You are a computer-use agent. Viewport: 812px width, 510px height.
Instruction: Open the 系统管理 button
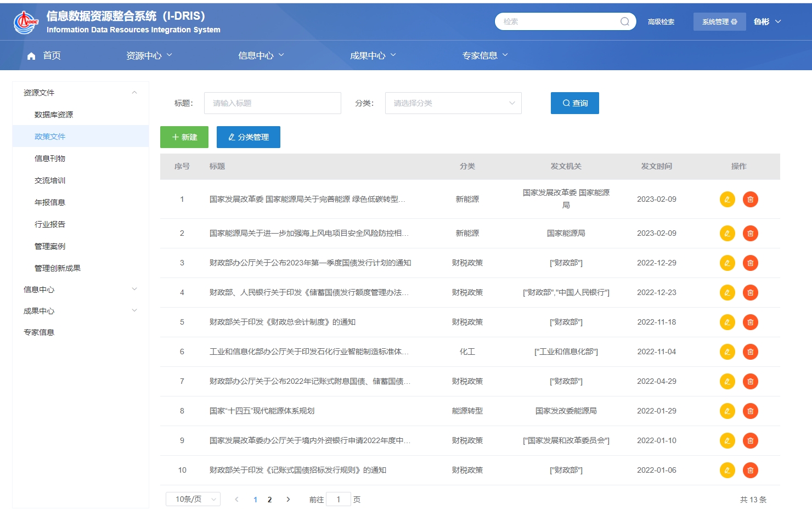click(x=720, y=21)
